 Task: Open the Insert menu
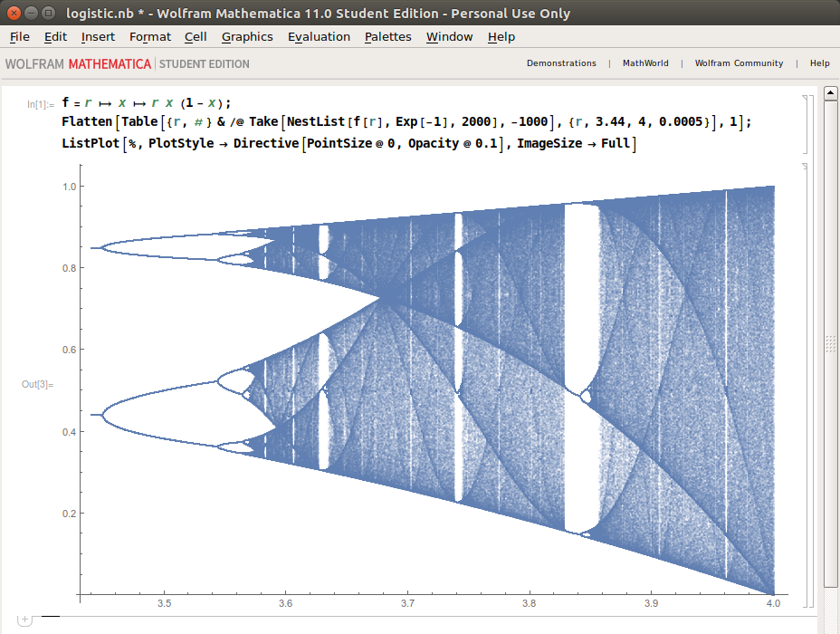[x=98, y=36]
